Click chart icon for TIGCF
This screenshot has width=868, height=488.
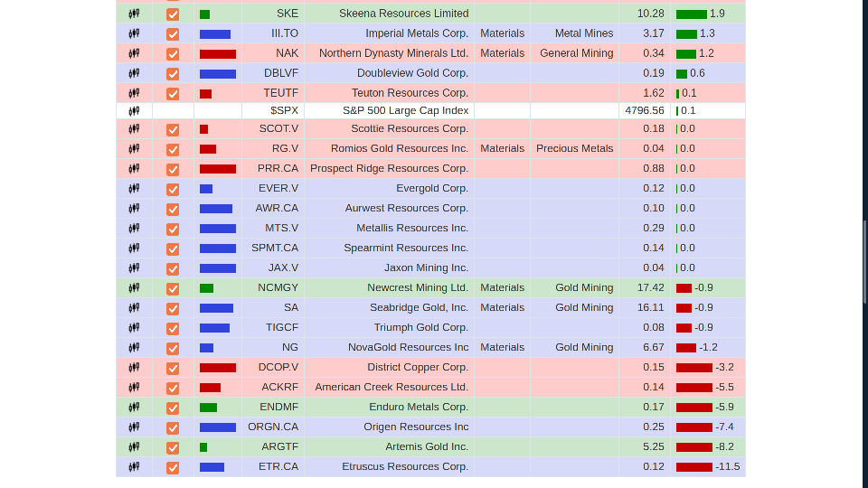[x=134, y=327]
